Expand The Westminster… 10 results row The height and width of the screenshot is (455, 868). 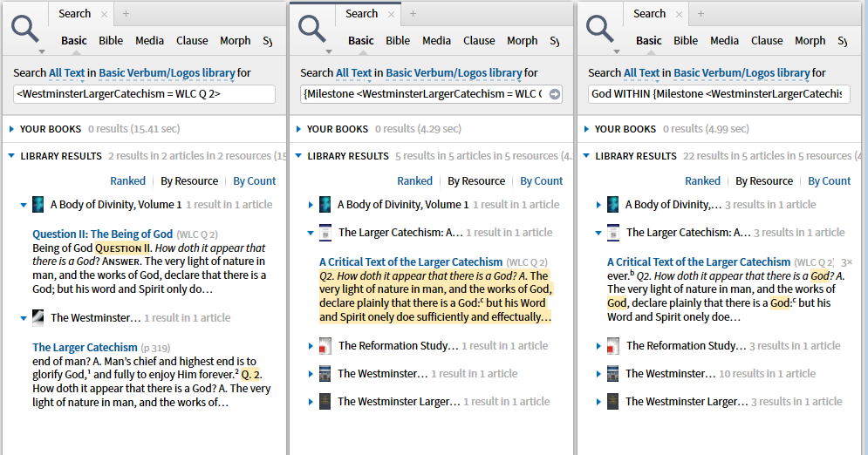tap(598, 374)
